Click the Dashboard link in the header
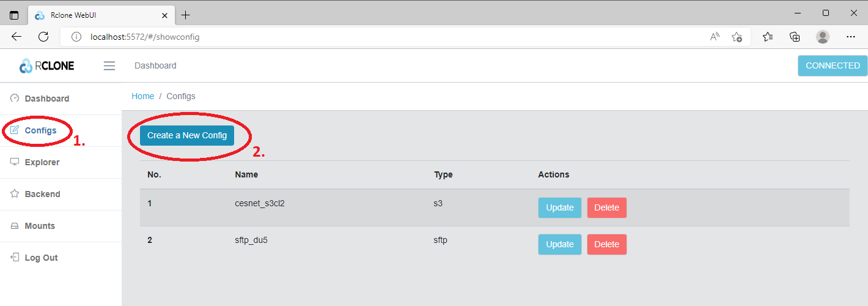The width and height of the screenshot is (868, 306). coord(155,65)
